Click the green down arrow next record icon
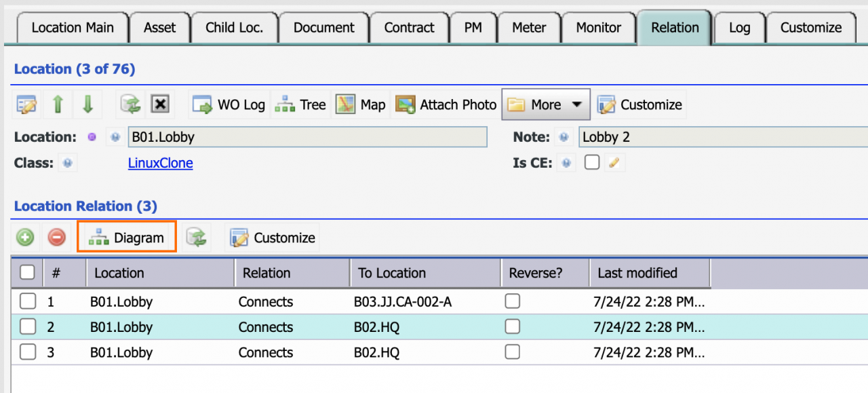 87,105
